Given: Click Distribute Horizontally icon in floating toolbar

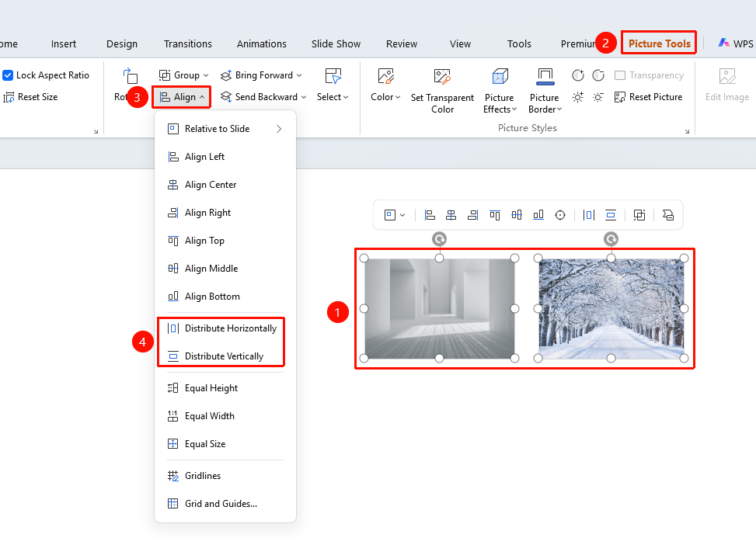Looking at the screenshot, I should (589, 215).
